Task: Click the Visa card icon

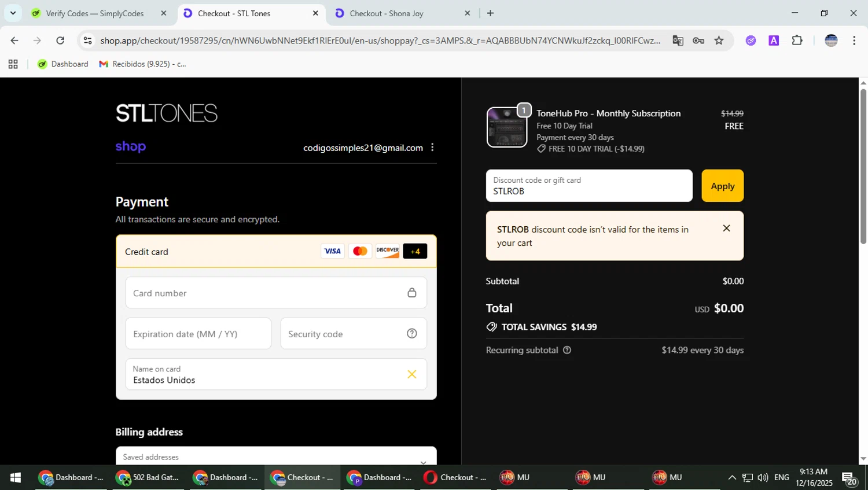Action: click(332, 251)
